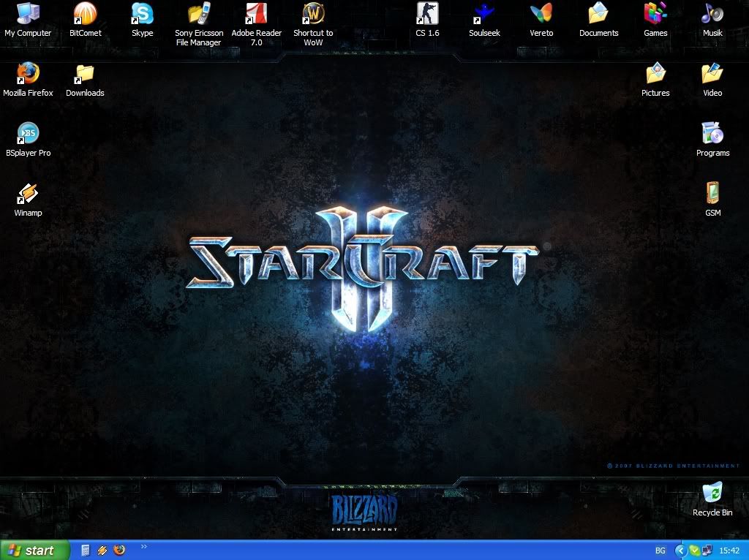The width and height of the screenshot is (749, 560).
Task: Click the Recycle Bin icon
Action: click(x=712, y=493)
